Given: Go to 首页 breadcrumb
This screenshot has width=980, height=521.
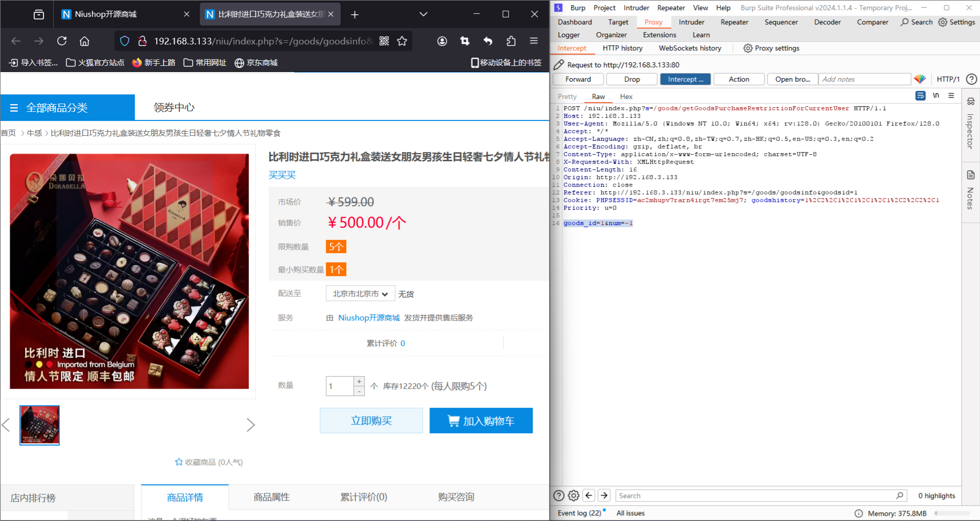Looking at the screenshot, I should tap(8, 133).
